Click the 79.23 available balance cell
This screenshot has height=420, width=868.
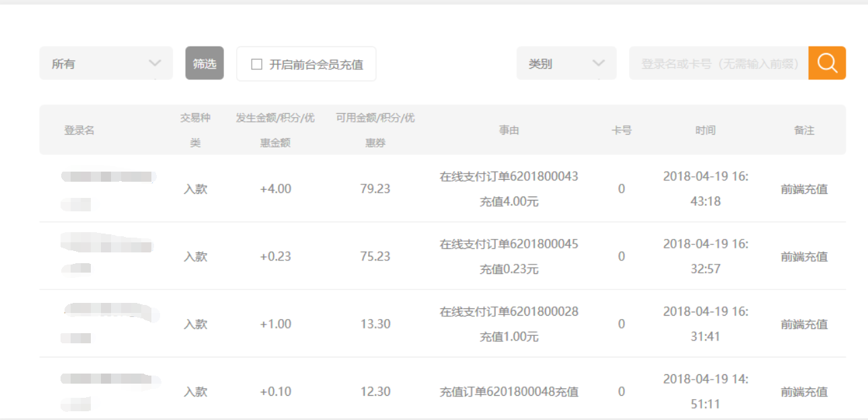point(375,189)
